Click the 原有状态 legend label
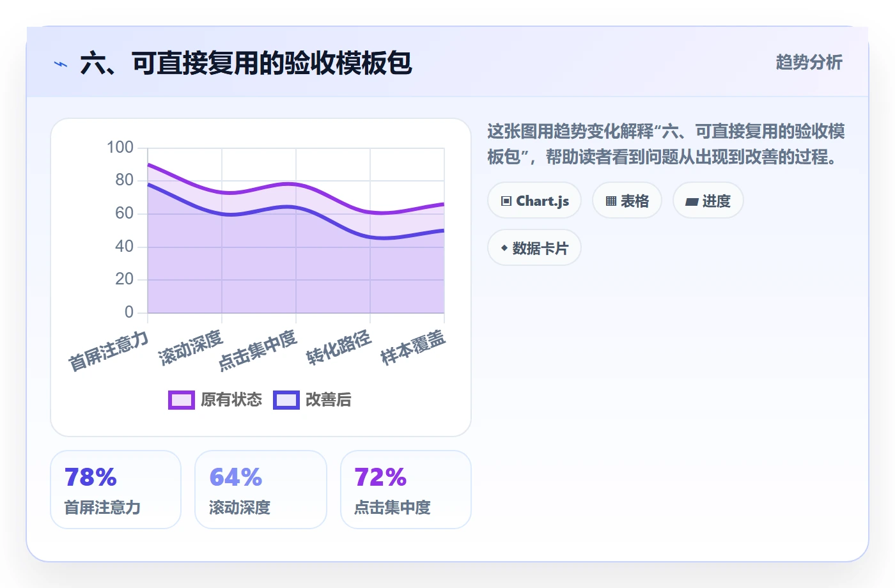 tap(231, 400)
